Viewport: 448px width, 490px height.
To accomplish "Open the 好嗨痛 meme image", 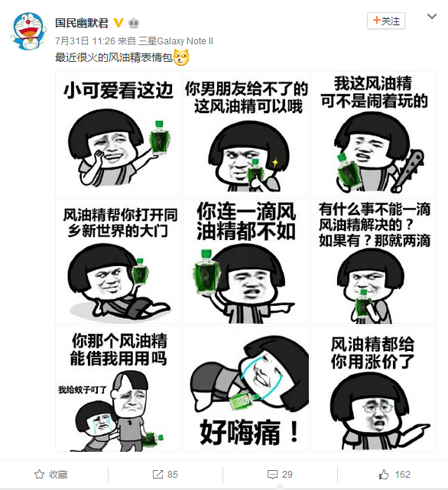I will 245,389.
